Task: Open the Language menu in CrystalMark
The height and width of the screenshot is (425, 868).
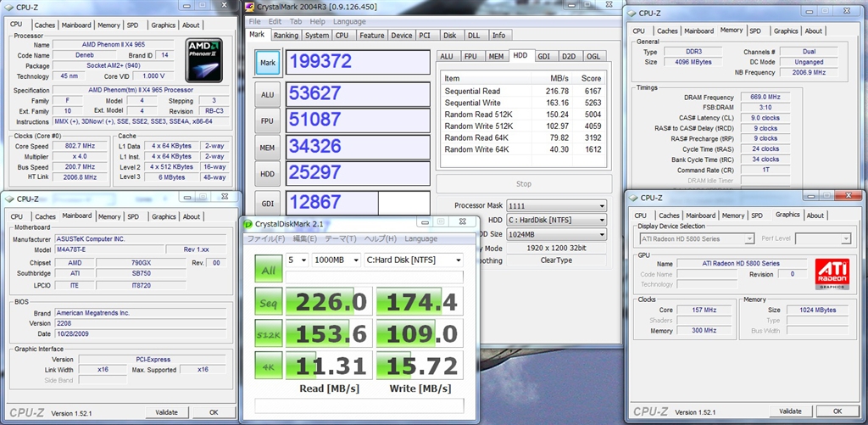Action: (x=349, y=21)
